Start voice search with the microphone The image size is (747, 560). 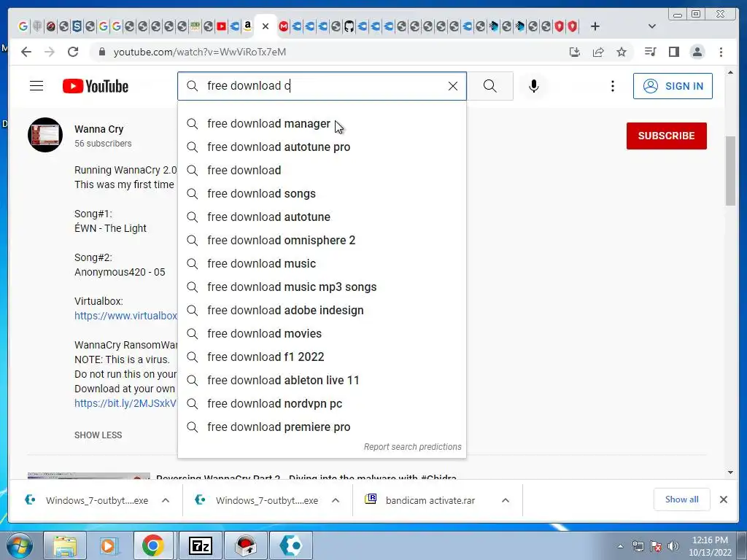point(533,86)
